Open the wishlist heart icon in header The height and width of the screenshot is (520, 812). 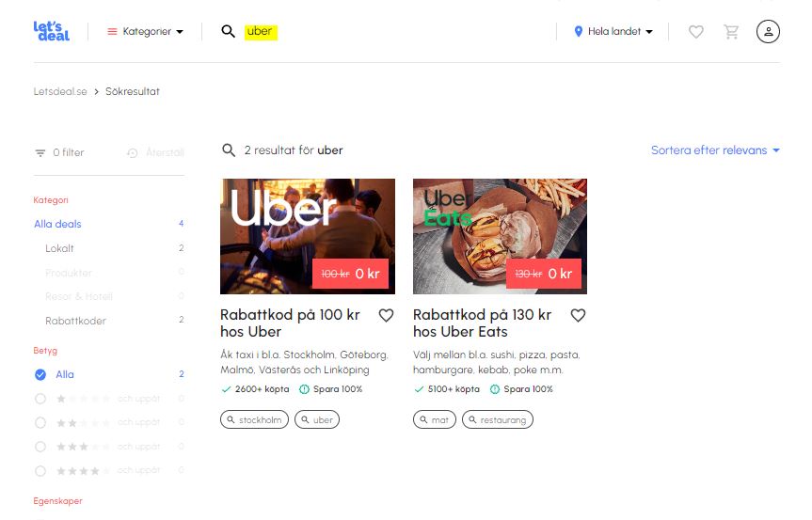tap(696, 32)
